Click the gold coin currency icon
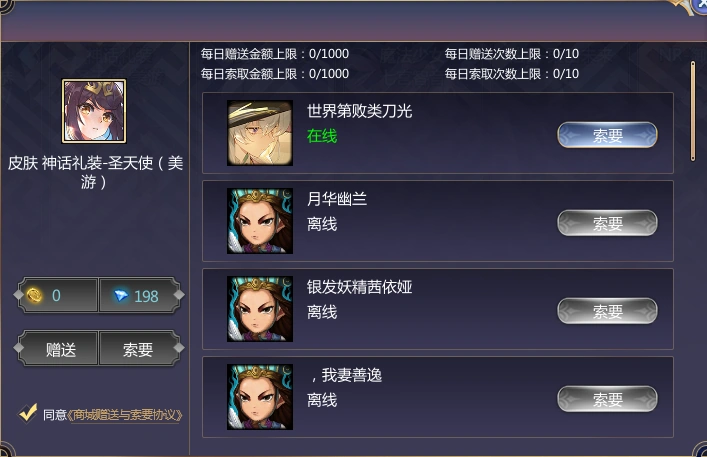707x457 pixels. coord(34,296)
